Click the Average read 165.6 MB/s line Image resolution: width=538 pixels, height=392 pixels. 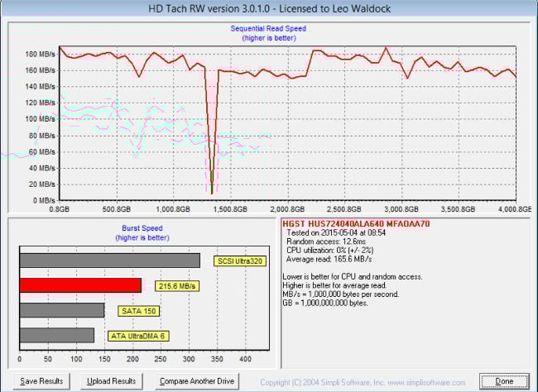click(329, 259)
